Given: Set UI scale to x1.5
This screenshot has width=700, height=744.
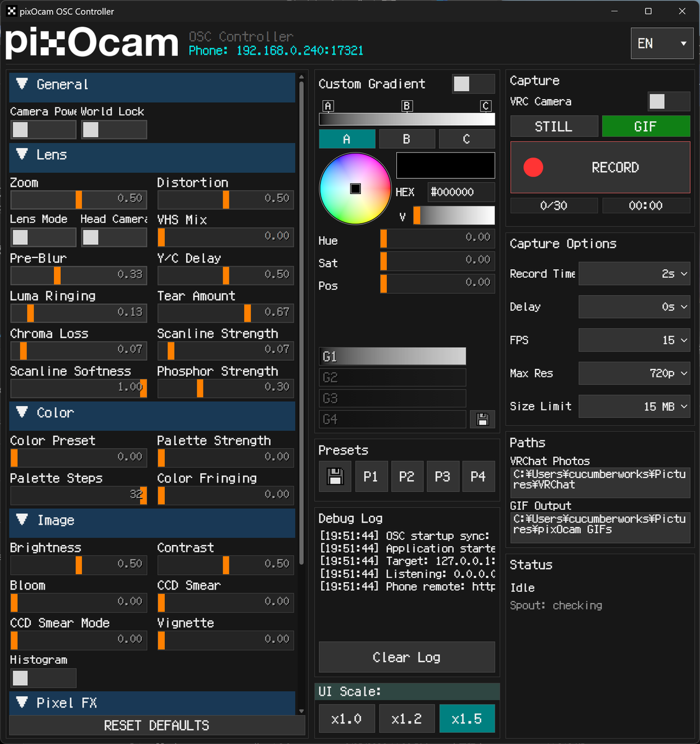Looking at the screenshot, I should click(x=467, y=719).
